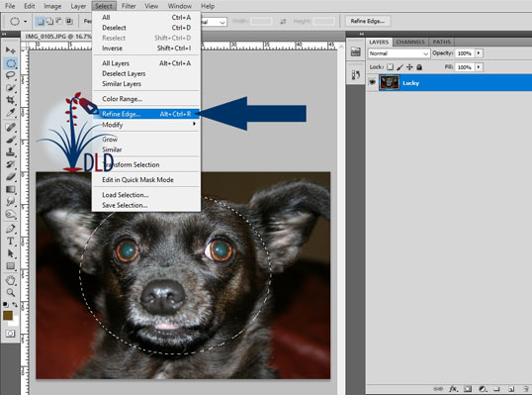The image size is (532, 395).
Task: Toggle Lock image pixels
Action: (x=400, y=67)
